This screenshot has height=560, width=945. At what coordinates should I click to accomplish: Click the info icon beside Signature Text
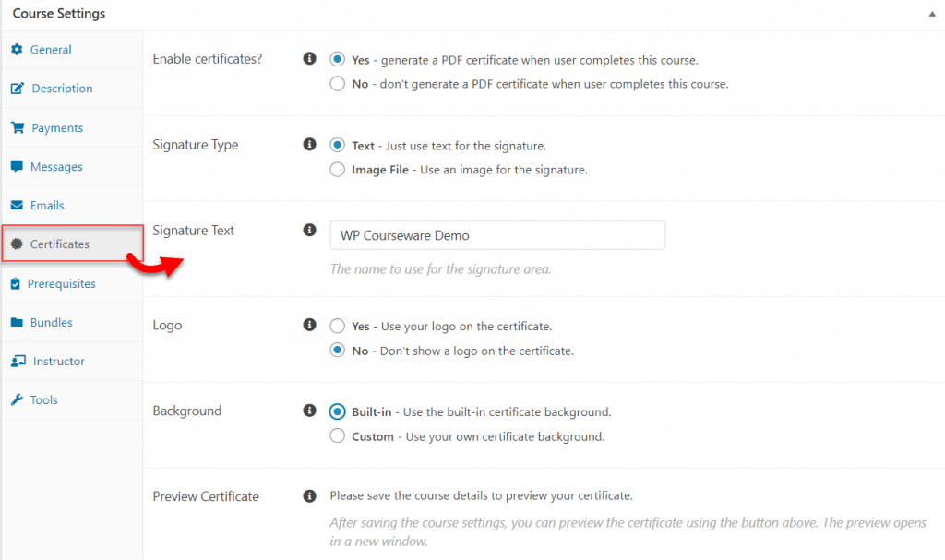coord(310,230)
